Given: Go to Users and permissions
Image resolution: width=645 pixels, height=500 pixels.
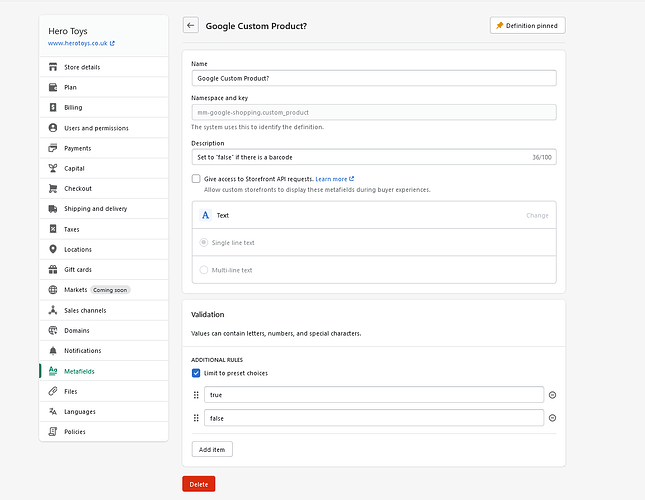Looking at the screenshot, I should tap(96, 128).
